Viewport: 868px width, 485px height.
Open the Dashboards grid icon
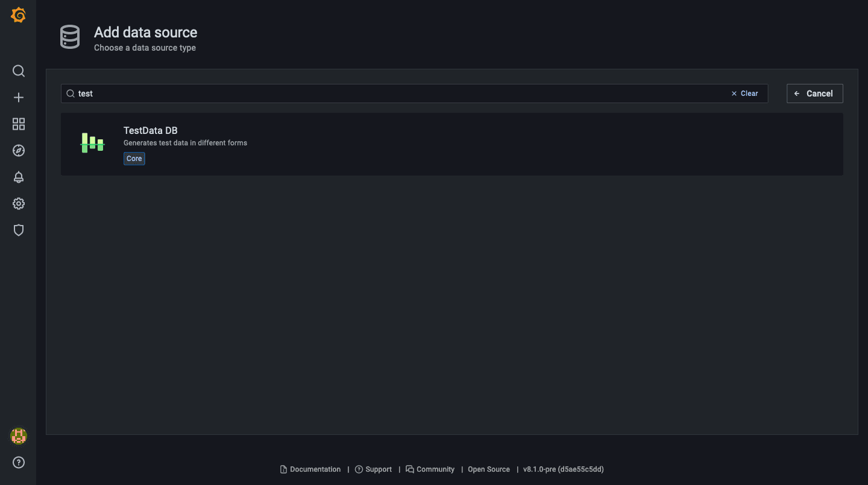[19, 124]
